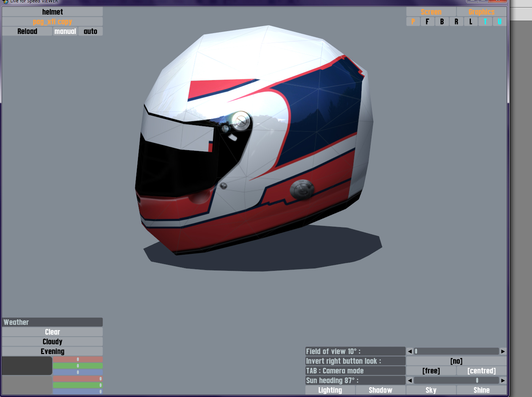Increase sun heading with right arrow
The image size is (532, 397).
pyautogui.click(x=503, y=380)
